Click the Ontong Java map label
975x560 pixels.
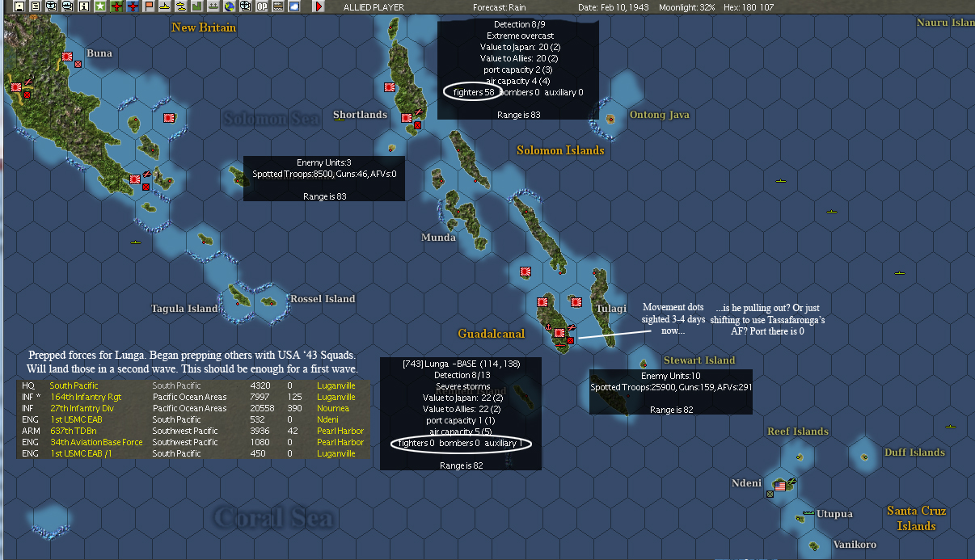[659, 115]
